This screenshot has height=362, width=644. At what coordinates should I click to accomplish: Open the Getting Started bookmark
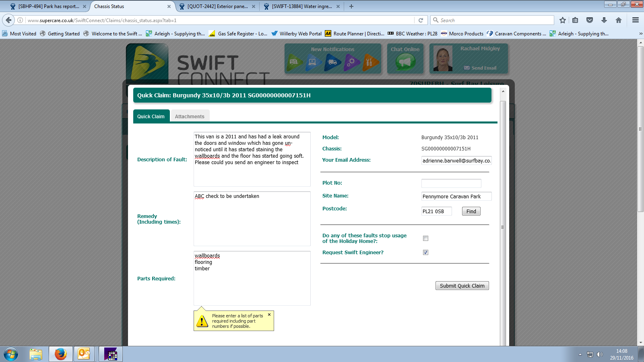pos(60,34)
